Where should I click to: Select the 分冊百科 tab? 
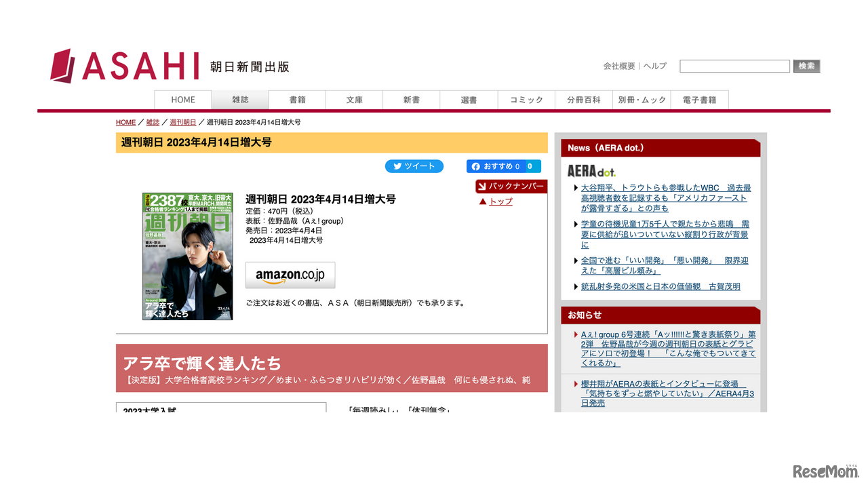click(584, 100)
